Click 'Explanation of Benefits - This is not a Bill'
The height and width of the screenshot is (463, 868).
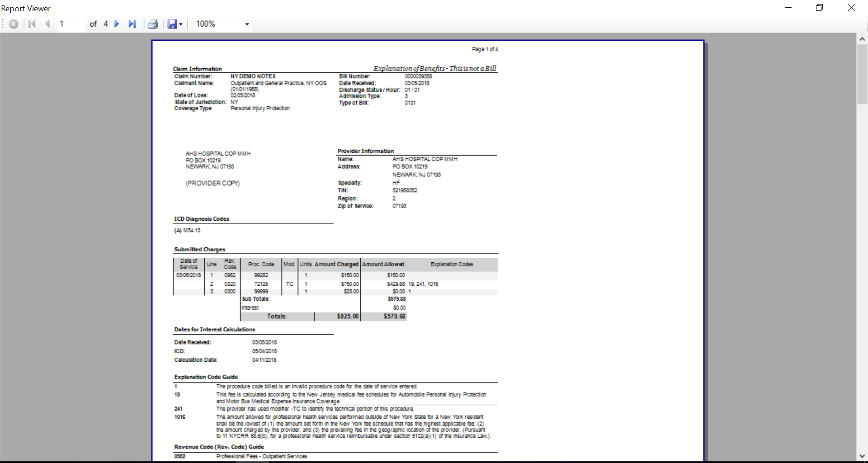click(x=434, y=68)
